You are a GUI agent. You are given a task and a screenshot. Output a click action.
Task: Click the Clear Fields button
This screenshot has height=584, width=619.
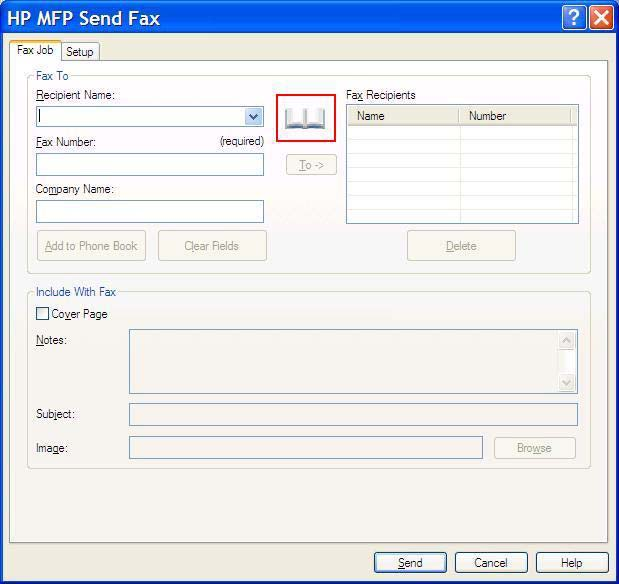point(212,246)
